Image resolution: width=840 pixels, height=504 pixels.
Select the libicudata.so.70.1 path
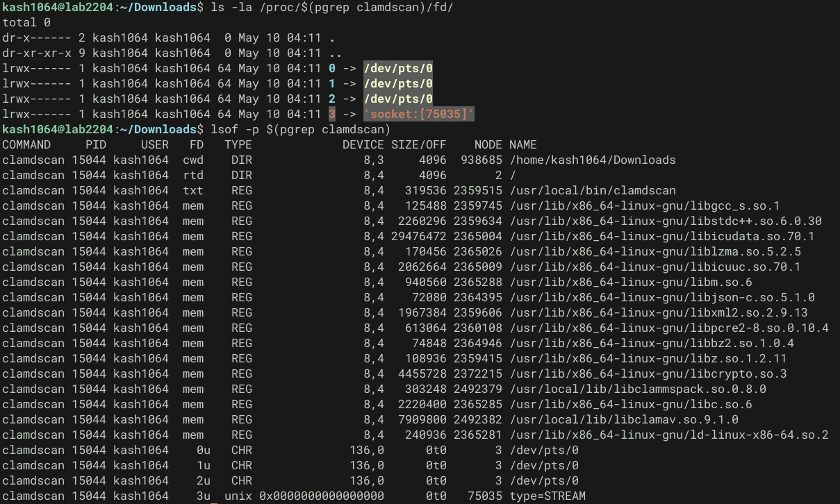point(662,236)
